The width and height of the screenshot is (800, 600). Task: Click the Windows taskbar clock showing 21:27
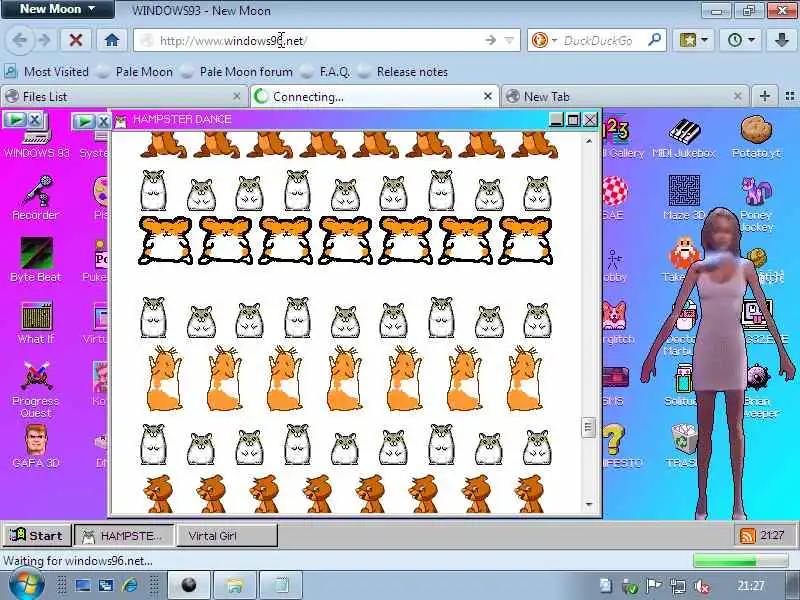tap(751, 585)
